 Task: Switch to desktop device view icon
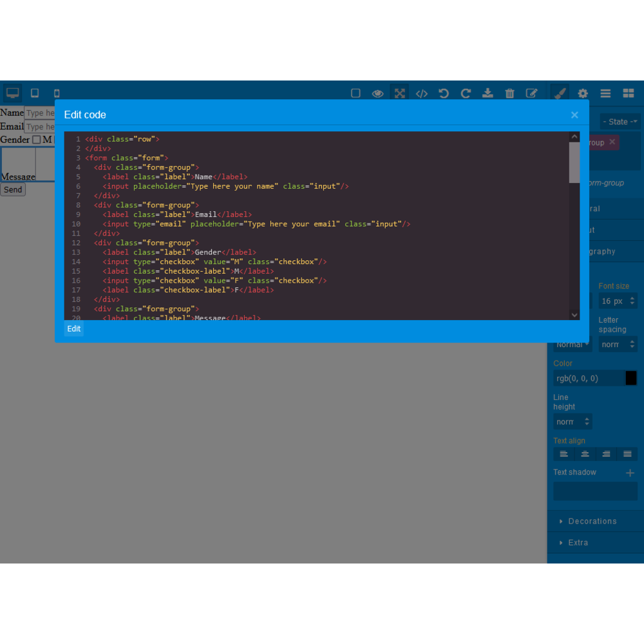(12, 93)
